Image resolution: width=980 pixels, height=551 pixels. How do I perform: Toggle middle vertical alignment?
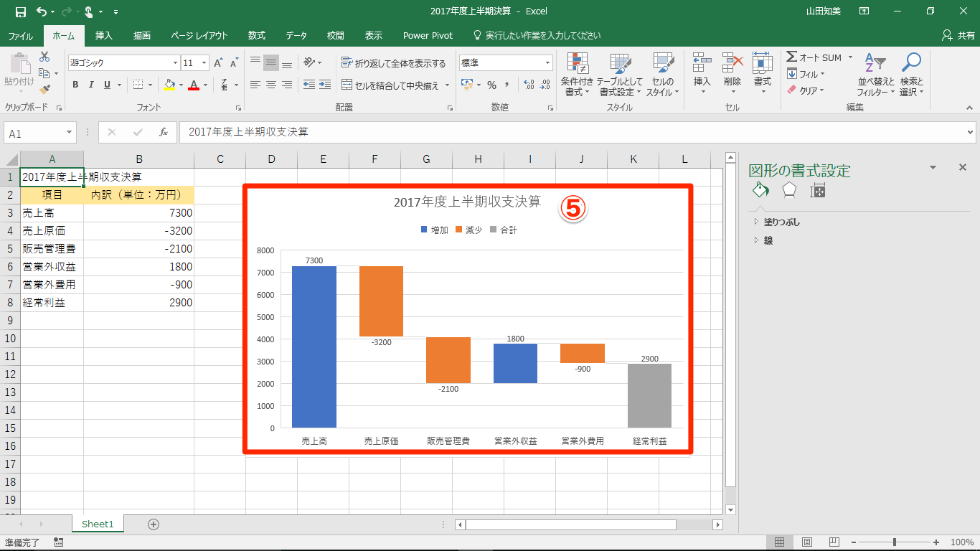(271, 62)
